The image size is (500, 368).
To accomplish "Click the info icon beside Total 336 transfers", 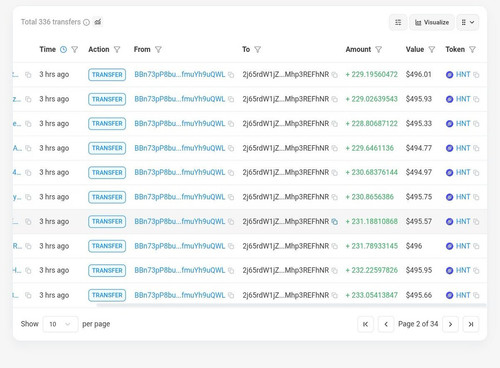I will pos(86,22).
